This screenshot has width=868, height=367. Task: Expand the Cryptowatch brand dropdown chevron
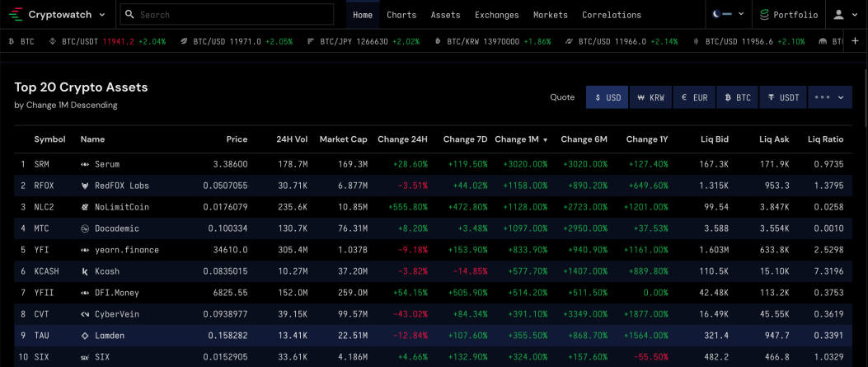[102, 15]
